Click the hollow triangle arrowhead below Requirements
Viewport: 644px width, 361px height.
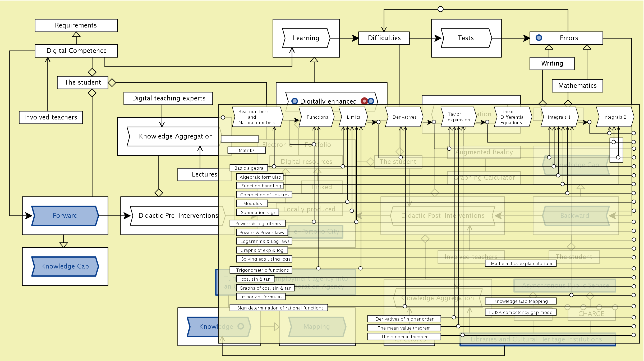[x=76, y=35]
